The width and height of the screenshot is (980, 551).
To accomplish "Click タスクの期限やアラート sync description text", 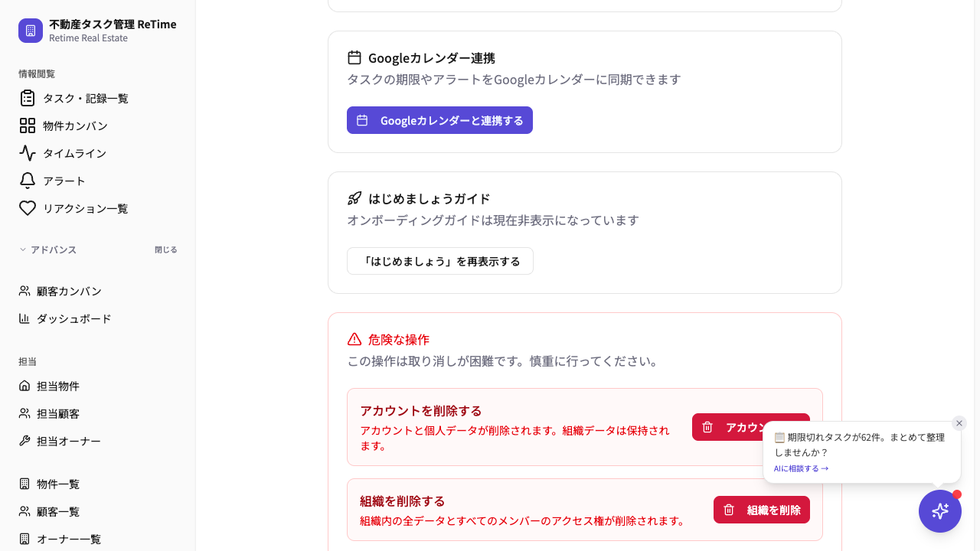I will point(514,80).
